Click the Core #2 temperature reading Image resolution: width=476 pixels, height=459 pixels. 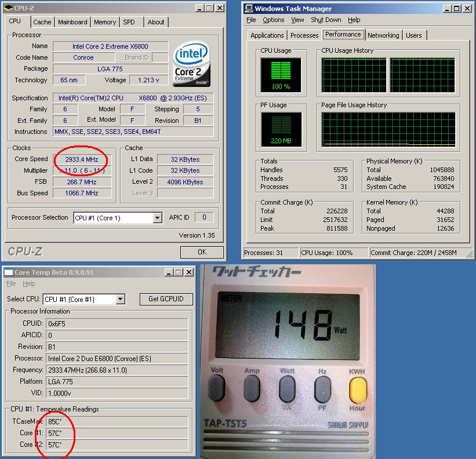tap(117, 445)
